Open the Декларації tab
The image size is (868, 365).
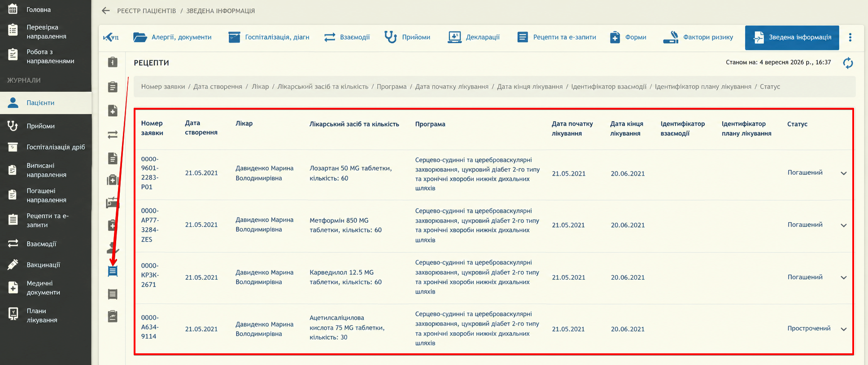(x=474, y=37)
